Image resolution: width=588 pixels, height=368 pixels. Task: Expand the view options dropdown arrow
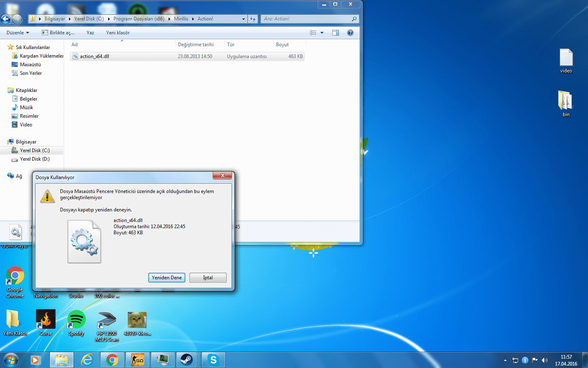[322, 33]
